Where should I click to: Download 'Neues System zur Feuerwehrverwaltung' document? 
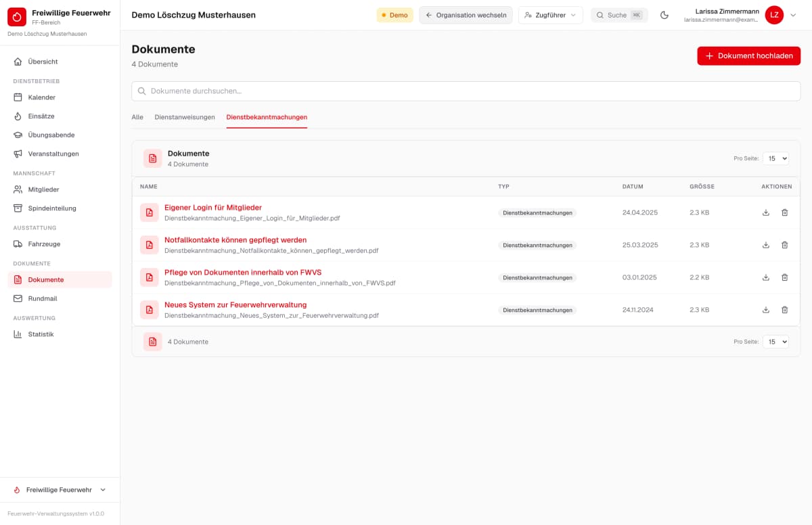[766, 310]
